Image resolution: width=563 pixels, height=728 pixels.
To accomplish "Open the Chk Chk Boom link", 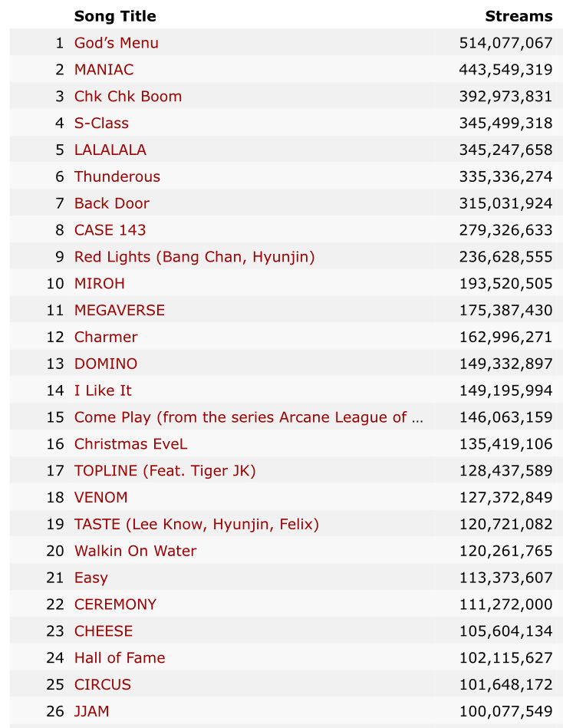I will (x=128, y=97).
